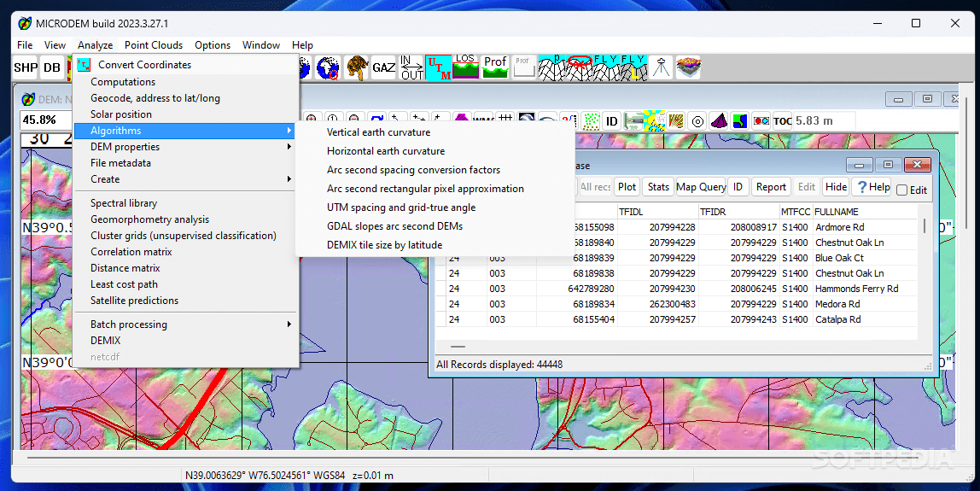Choose Geomorphometry analysis
This screenshot has width=980, height=491.
(x=150, y=219)
